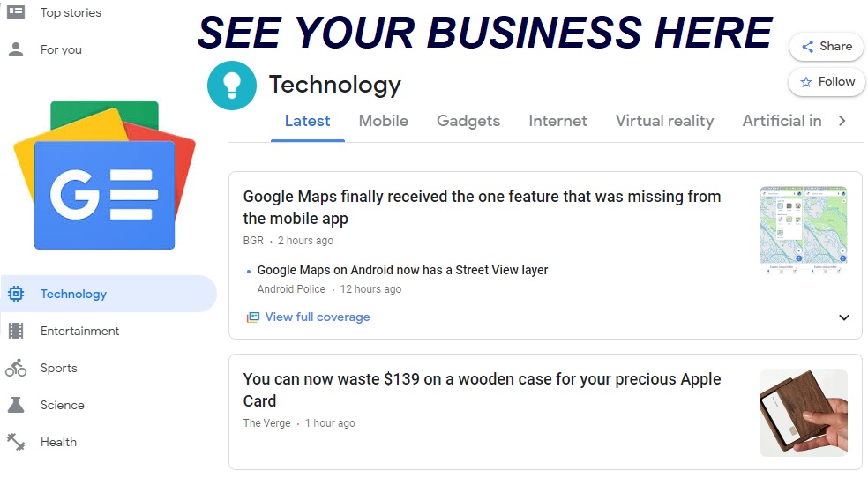Open the wooden Apple Card case thumbnail
The width and height of the screenshot is (868, 478).
click(x=804, y=413)
